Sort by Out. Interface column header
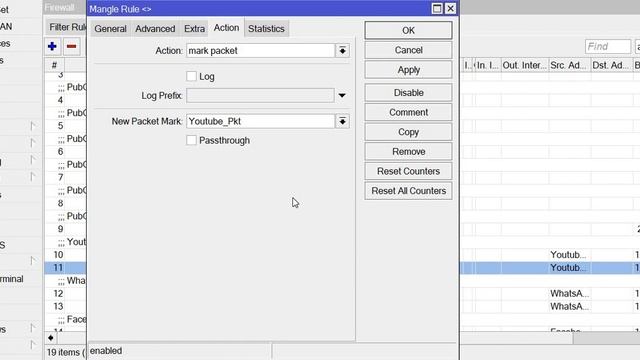Image resolution: width=640 pixels, height=360 pixels. point(524,65)
